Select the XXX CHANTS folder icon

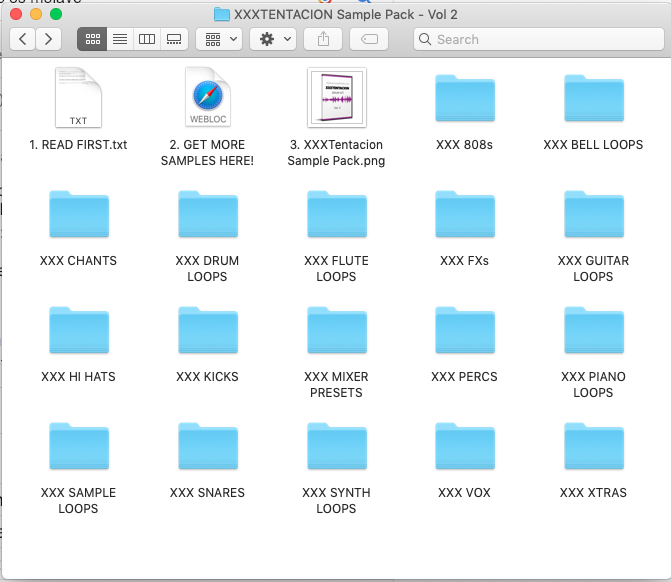[79, 214]
